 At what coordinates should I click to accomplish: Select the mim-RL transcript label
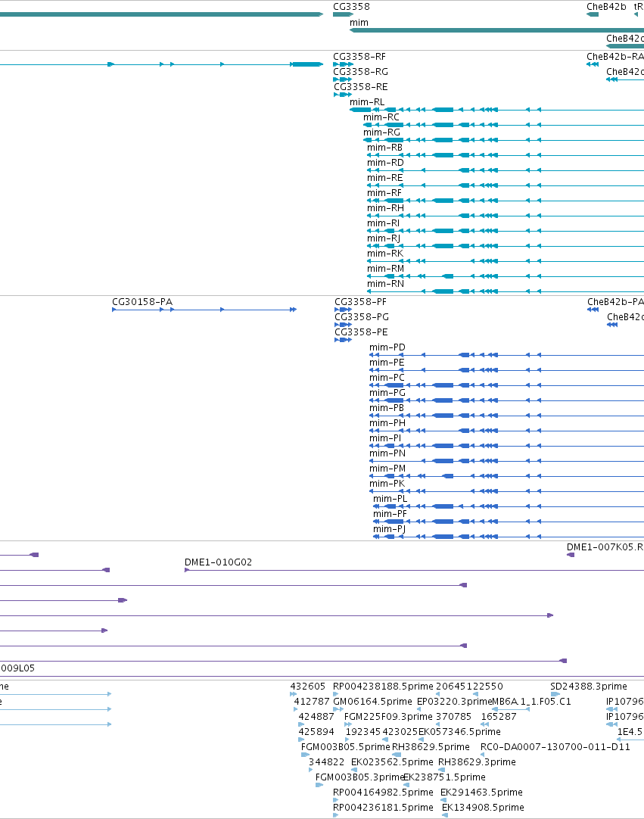click(x=367, y=102)
